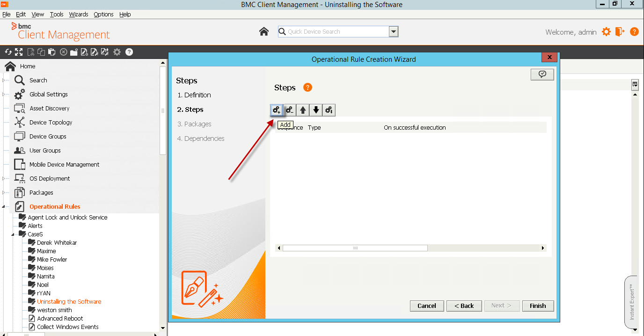Select User Groups in the tree
This screenshot has height=336, width=644.
tap(45, 150)
